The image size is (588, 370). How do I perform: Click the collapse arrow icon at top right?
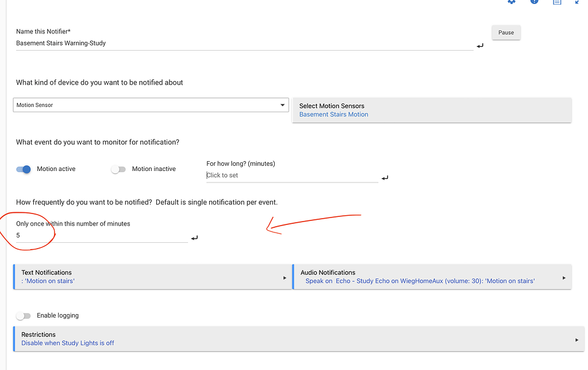(x=578, y=2)
